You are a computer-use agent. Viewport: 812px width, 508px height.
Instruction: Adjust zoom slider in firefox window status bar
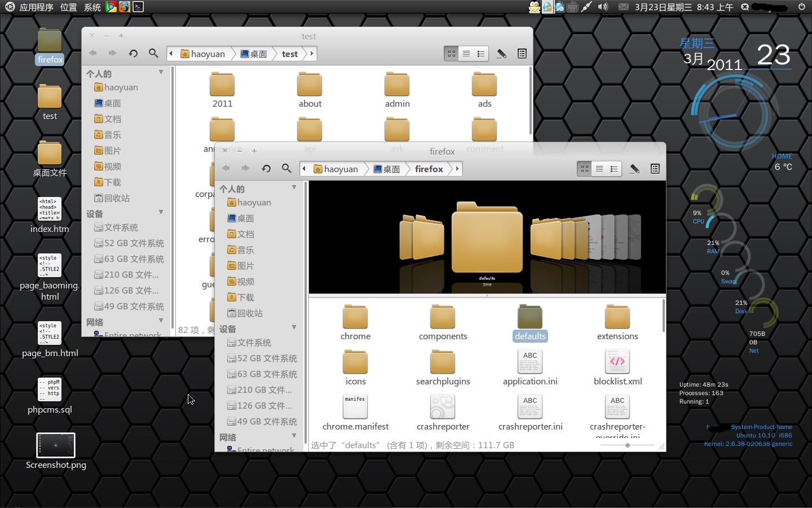tap(628, 445)
